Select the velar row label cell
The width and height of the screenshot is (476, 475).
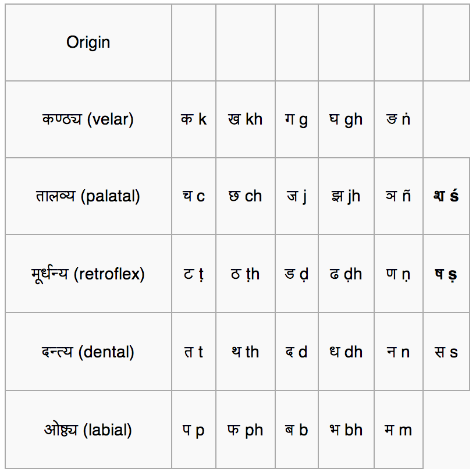[x=88, y=119]
